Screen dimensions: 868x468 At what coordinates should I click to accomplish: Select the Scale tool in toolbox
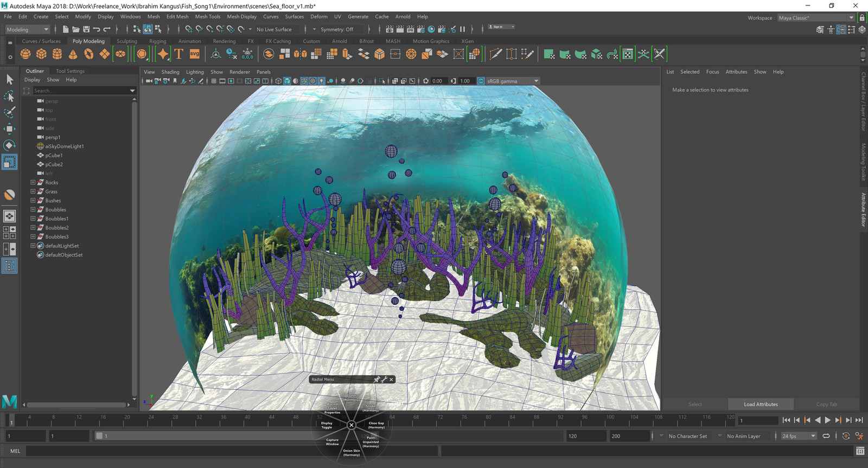9,162
